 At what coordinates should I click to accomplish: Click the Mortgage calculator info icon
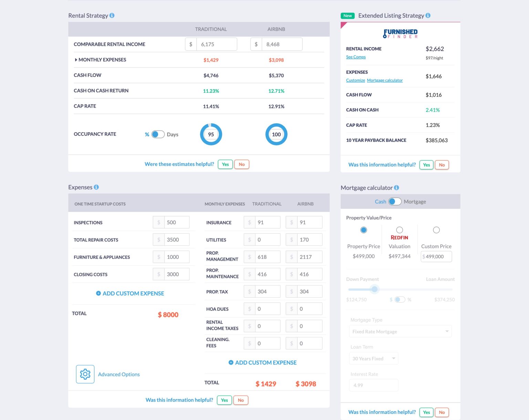[396, 188]
